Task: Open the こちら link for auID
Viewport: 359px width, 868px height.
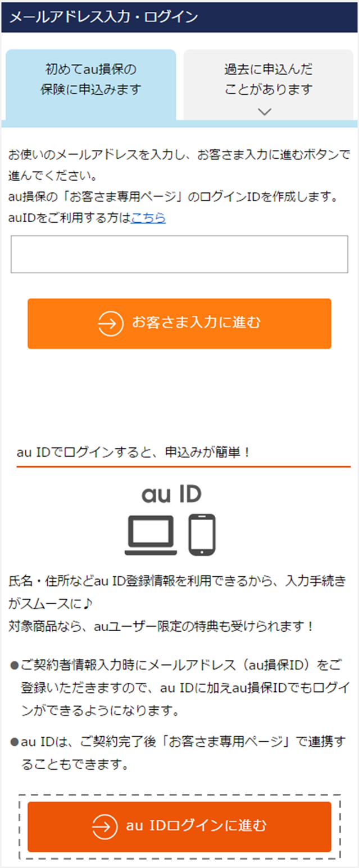Action: click(x=148, y=218)
